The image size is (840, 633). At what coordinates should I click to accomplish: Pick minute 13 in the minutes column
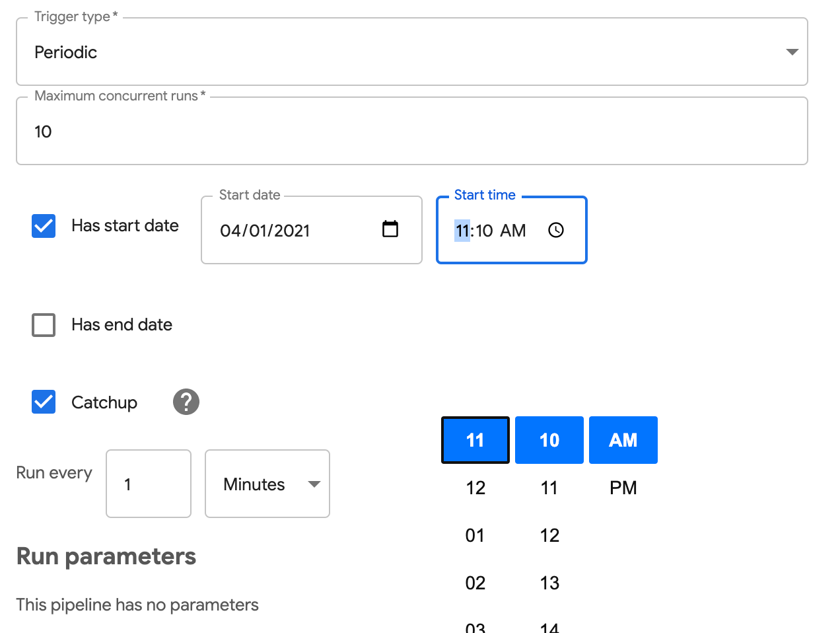[x=549, y=583]
